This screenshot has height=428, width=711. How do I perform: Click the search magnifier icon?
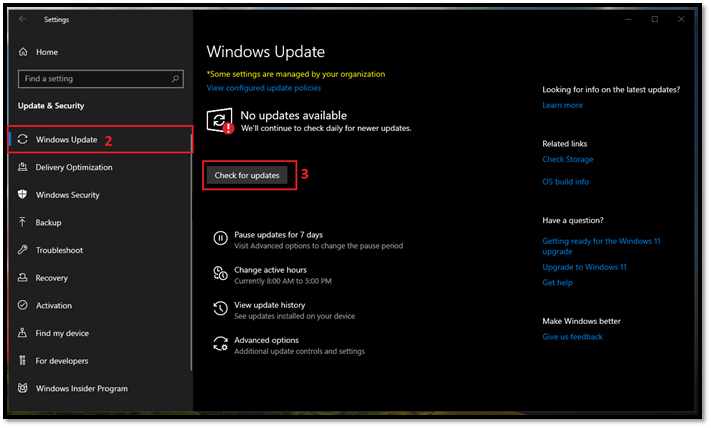pyautogui.click(x=176, y=79)
